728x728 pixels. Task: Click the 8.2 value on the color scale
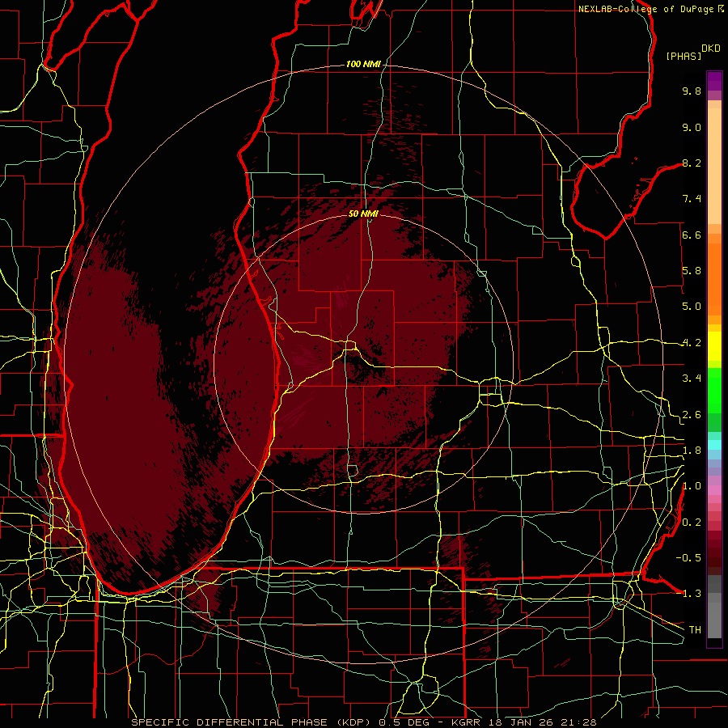pos(692,163)
